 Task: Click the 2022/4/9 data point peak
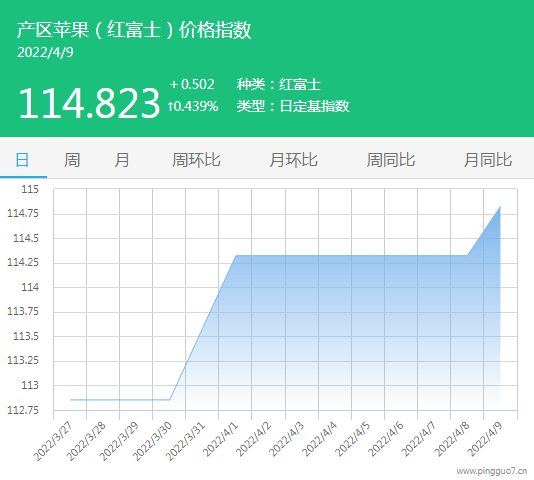tap(500, 206)
